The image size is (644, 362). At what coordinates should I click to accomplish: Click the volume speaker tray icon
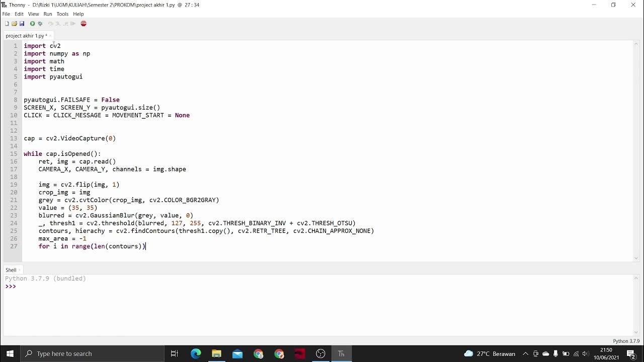586,353
